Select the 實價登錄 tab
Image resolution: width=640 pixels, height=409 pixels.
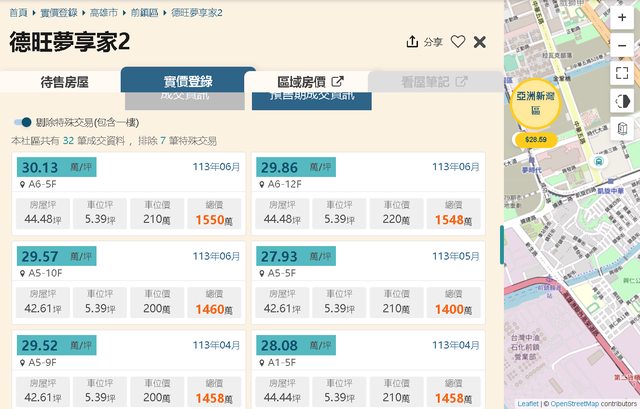coord(188,82)
